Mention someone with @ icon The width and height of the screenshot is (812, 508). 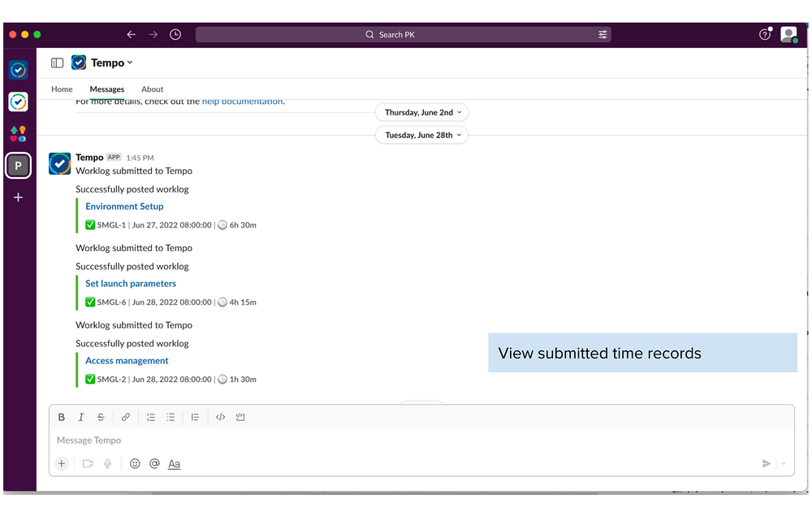click(x=154, y=463)
